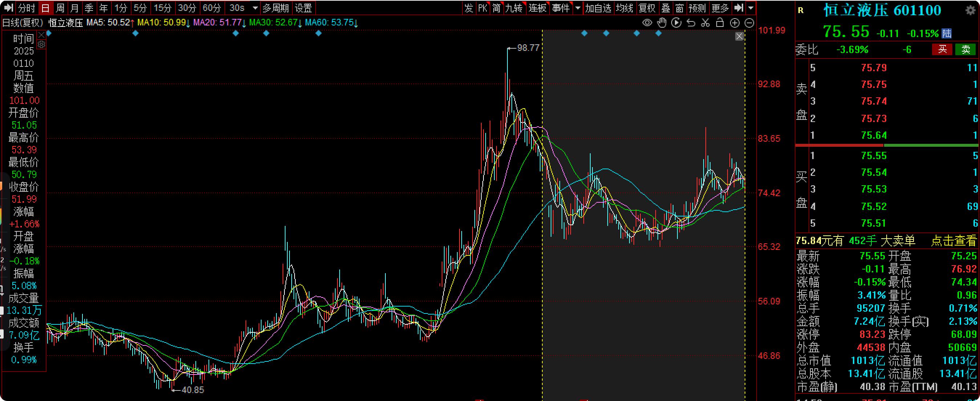Click the 窗 window layout button
The image size is (980, 401).
tap(680, 8)
